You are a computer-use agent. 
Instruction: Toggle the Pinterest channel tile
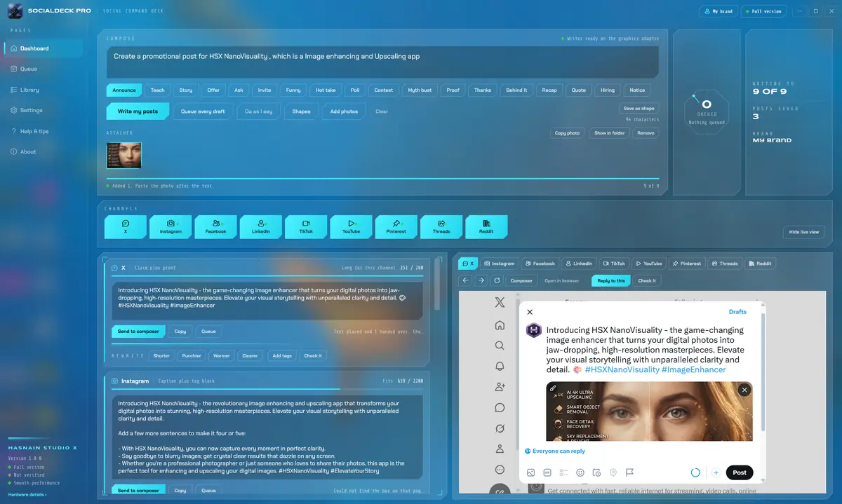tap(396, 227)
